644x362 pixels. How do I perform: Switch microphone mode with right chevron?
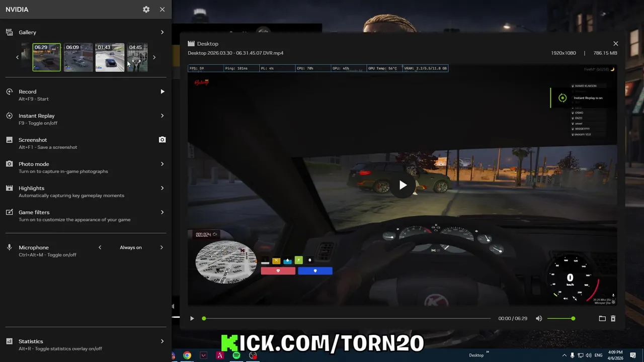tap(162, 247)
